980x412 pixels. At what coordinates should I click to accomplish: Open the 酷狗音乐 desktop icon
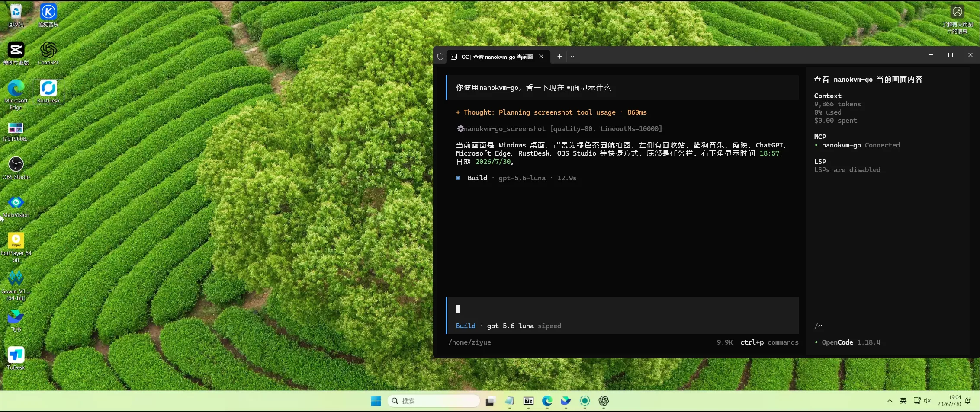pyautogui.click(x=48, y=16)
